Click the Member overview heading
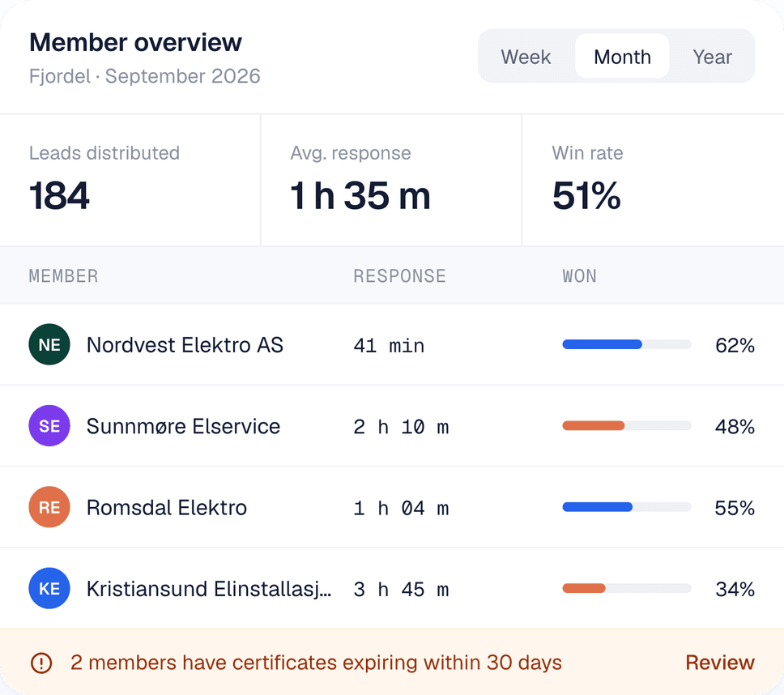 pos(135,42)
